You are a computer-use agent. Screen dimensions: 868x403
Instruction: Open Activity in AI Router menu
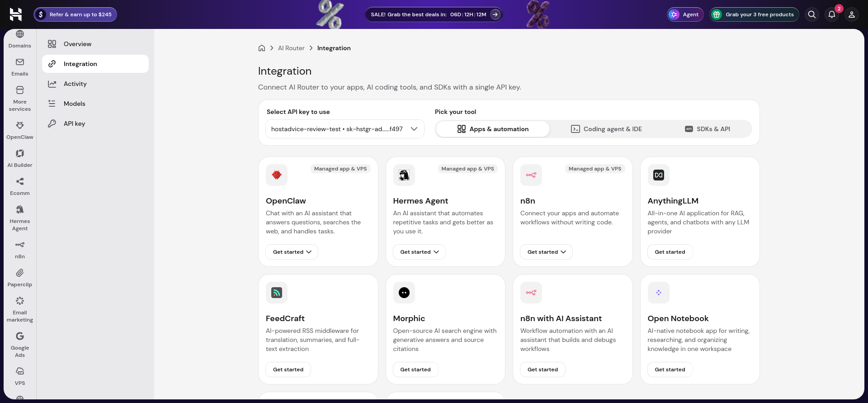click(95, 84)
